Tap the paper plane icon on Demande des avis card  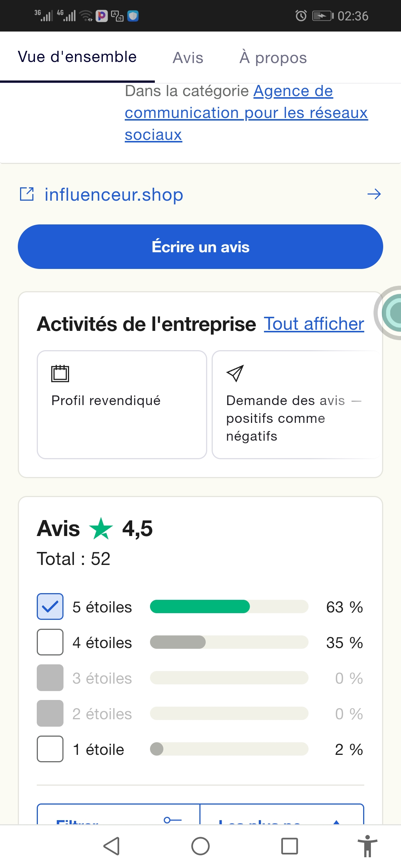(235, 373)
